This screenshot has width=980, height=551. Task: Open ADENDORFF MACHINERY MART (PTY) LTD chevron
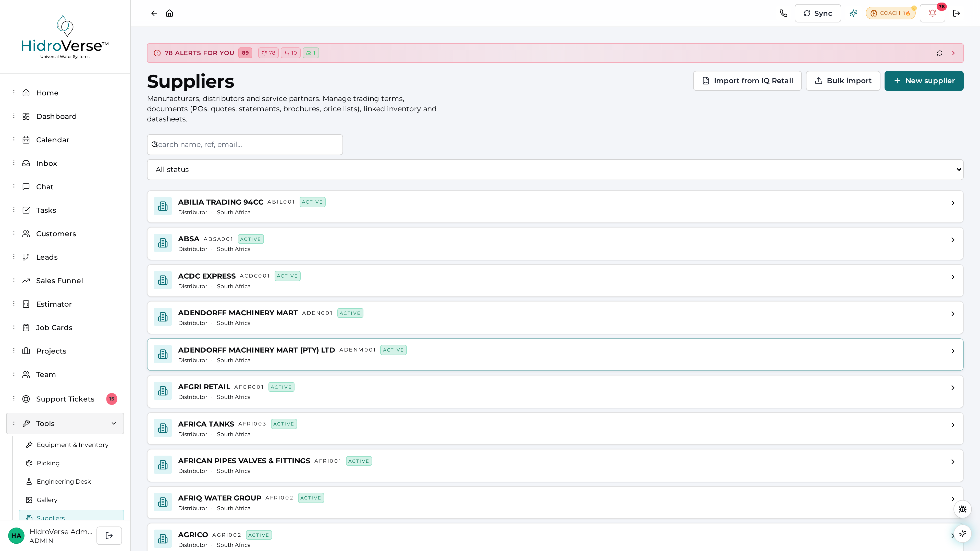pos(953,351)
